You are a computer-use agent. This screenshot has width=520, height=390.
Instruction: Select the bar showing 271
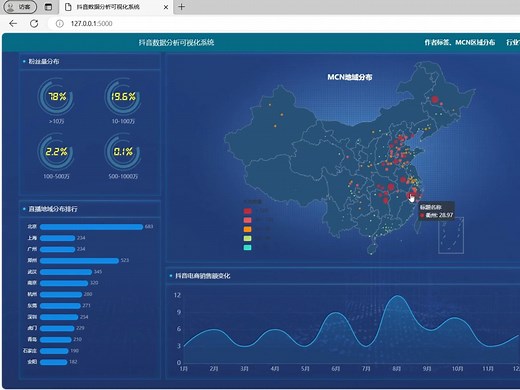click(60, 306)
